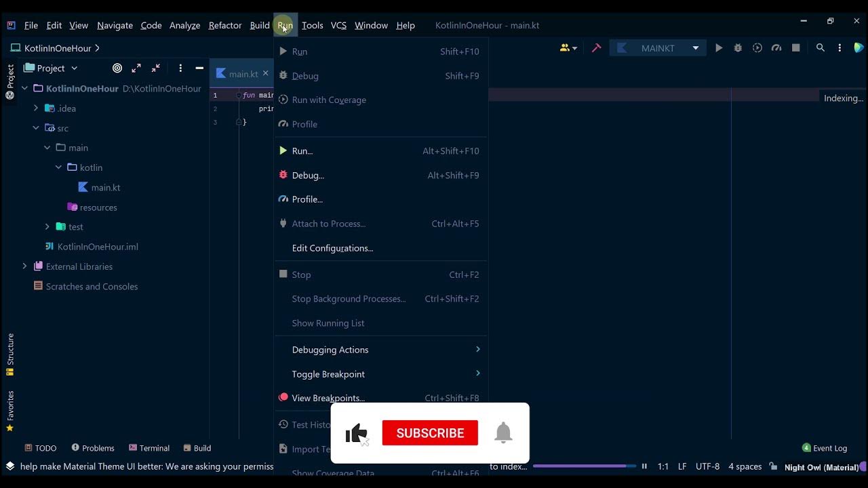The image size is (868, 488).
Task: Click the read-only lock icon in status bar
Action: click(773, 466)
